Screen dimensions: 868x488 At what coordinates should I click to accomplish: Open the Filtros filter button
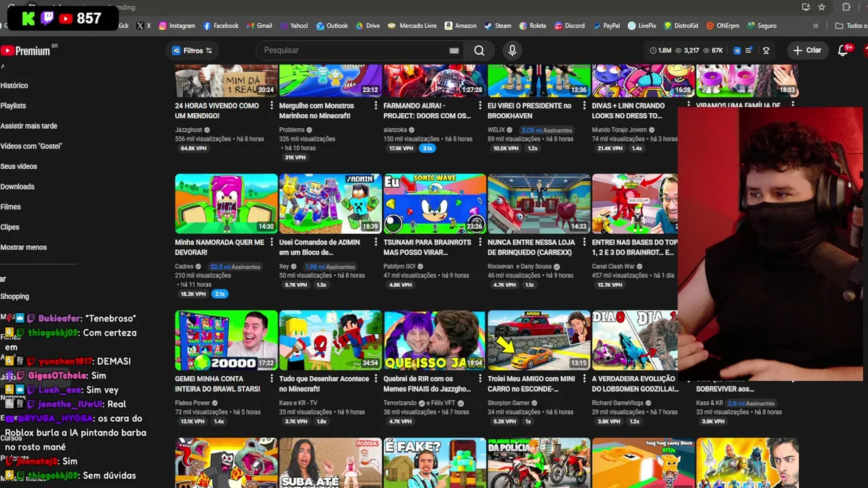click(x=192, y=50)
